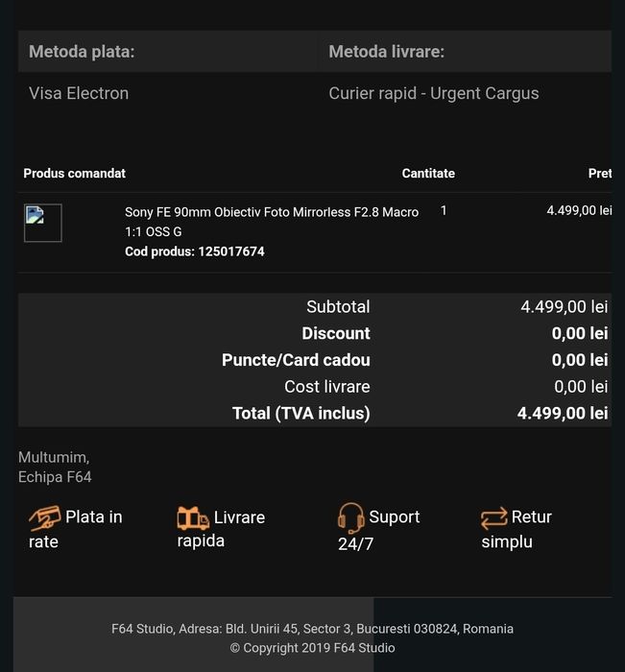Click the Livrare rapida truck icon
The height and width of the screenshot is (672, 625).
coord(193,518)
